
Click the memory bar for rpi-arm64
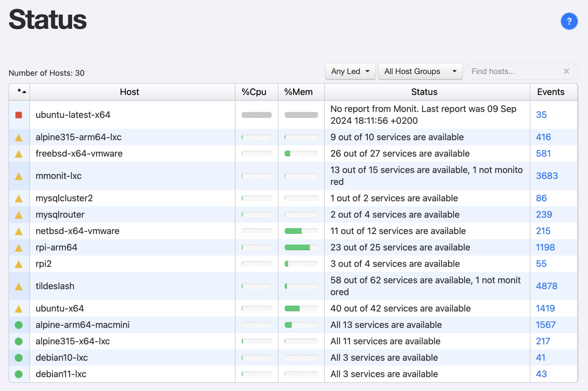click(x=301, y=248)
